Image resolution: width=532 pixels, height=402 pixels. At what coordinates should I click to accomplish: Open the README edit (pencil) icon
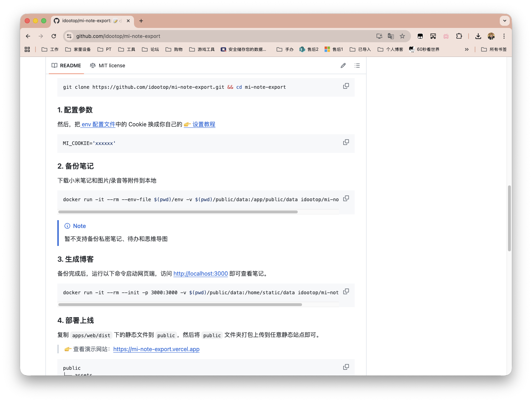click(x=343, y=66)
